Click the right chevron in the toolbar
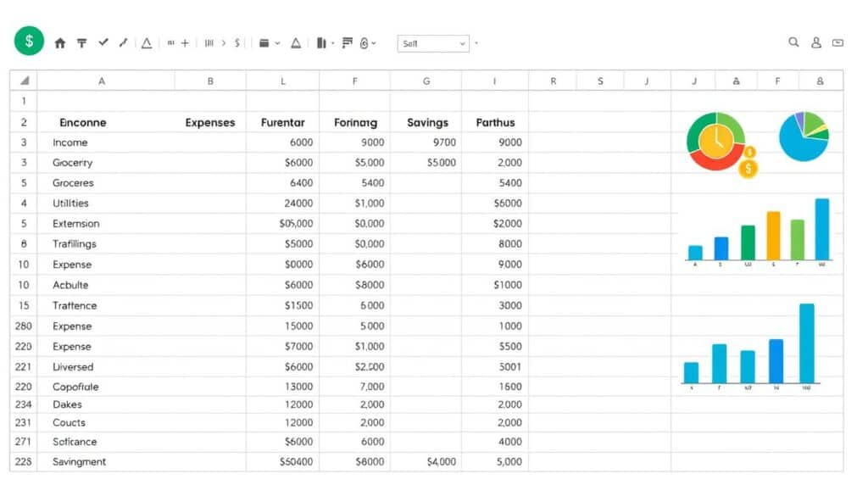The image size is (868, 496). (x=224, y=42)
